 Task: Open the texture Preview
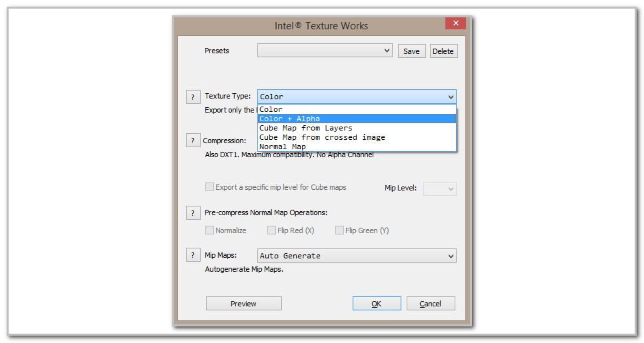coord(243,304)
